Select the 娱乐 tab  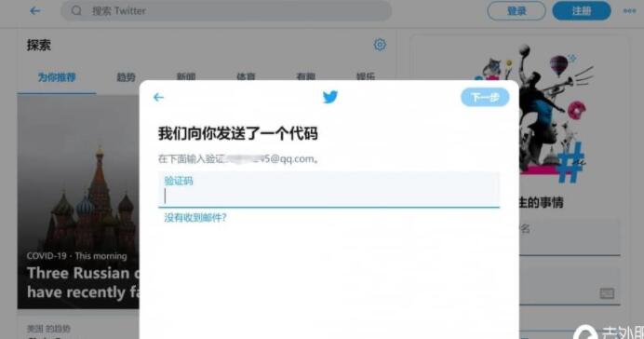tap(366, 76)
